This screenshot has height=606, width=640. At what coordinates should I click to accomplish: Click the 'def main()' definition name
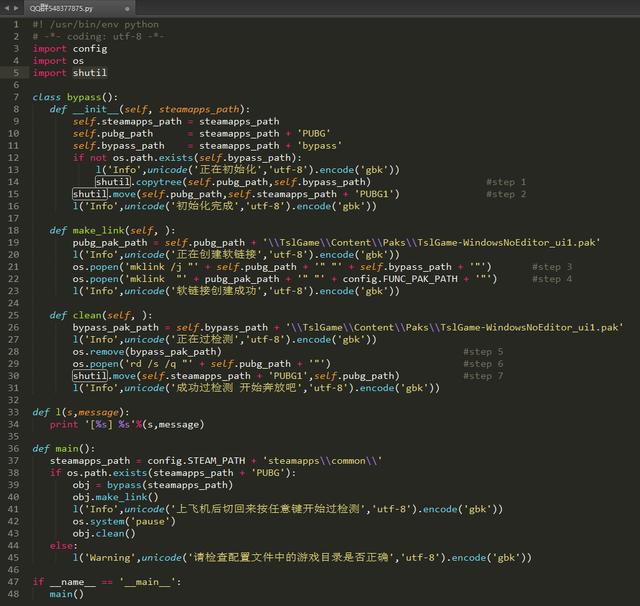click(67, 449)
